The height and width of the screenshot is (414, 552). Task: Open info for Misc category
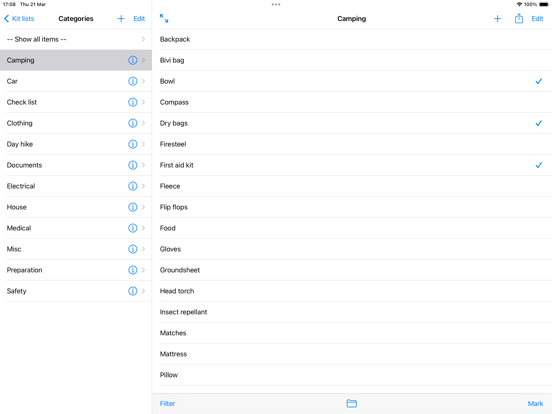(132, 249)
